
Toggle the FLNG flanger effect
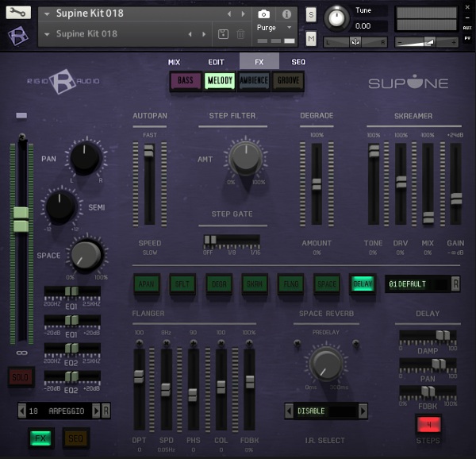(290, 284)
